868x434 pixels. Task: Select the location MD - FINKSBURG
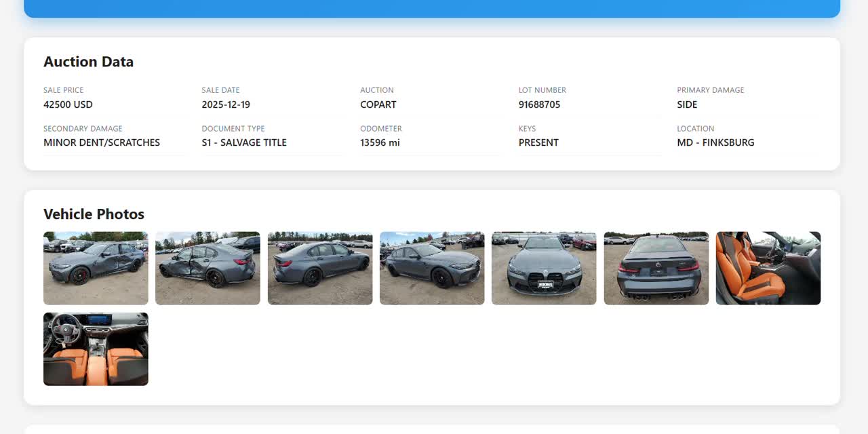[715, 142]
